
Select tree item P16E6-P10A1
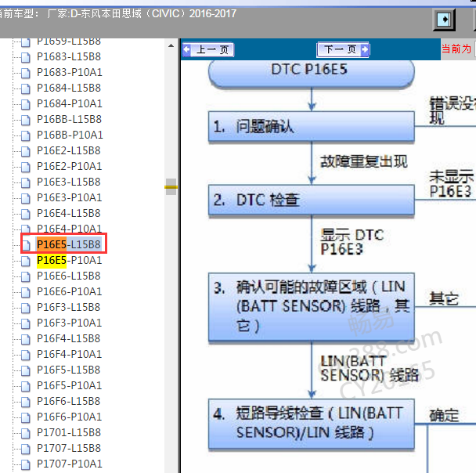(70, 292)
